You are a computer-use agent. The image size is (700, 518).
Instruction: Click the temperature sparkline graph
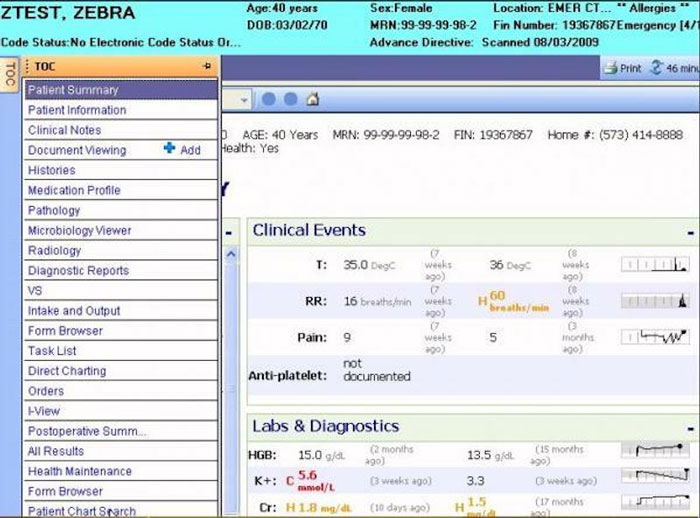coord(654,264)
